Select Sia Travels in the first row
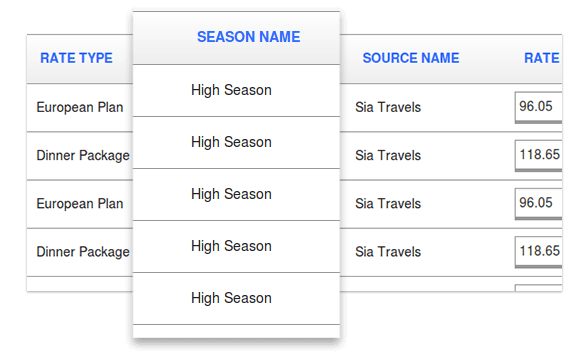 click(388, 107)
